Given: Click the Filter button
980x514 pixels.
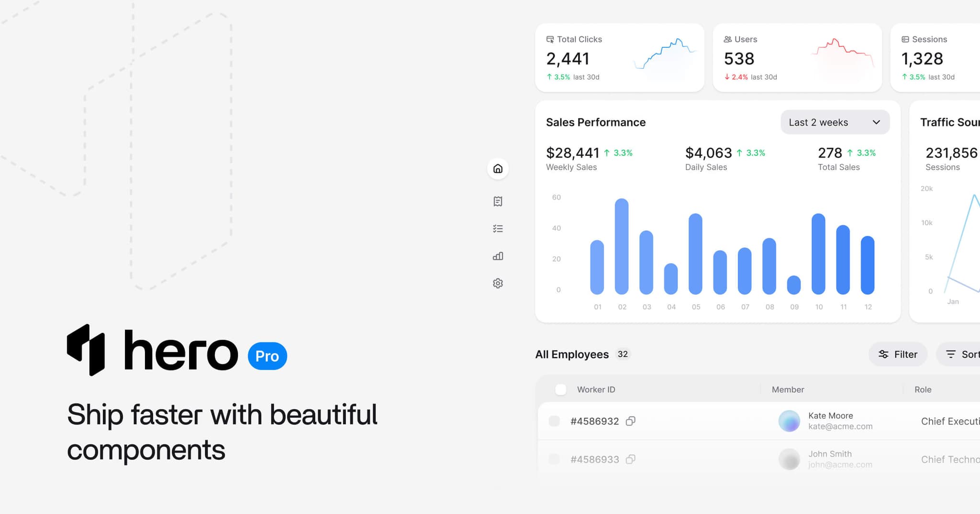Looking at the screenshot, I should coord(898,354).
